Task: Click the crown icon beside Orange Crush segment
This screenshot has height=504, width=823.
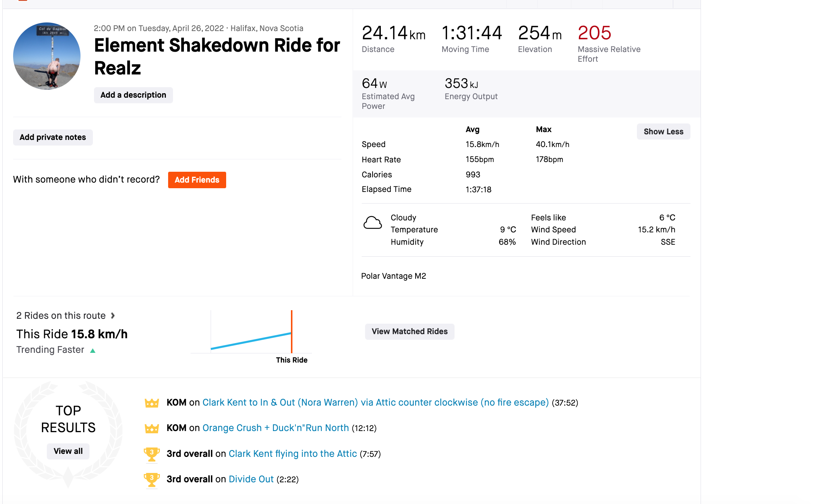Action: point(152,428)
